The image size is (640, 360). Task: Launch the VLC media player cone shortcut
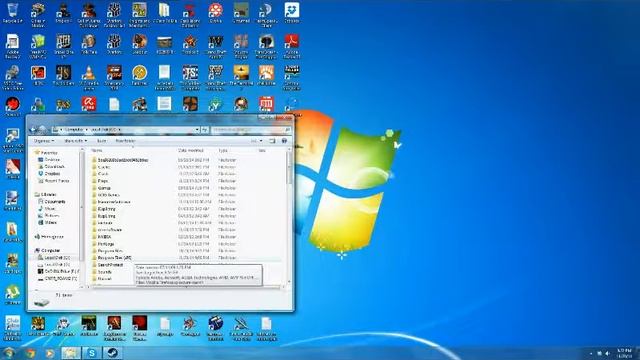pyautogui.click(x=89, y=76)
